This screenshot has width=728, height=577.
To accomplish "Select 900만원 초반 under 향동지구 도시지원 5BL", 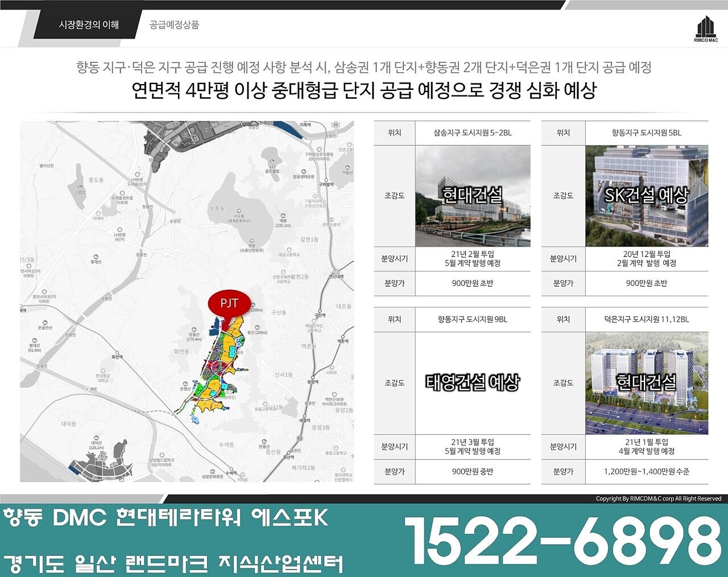I will point(647,284).
